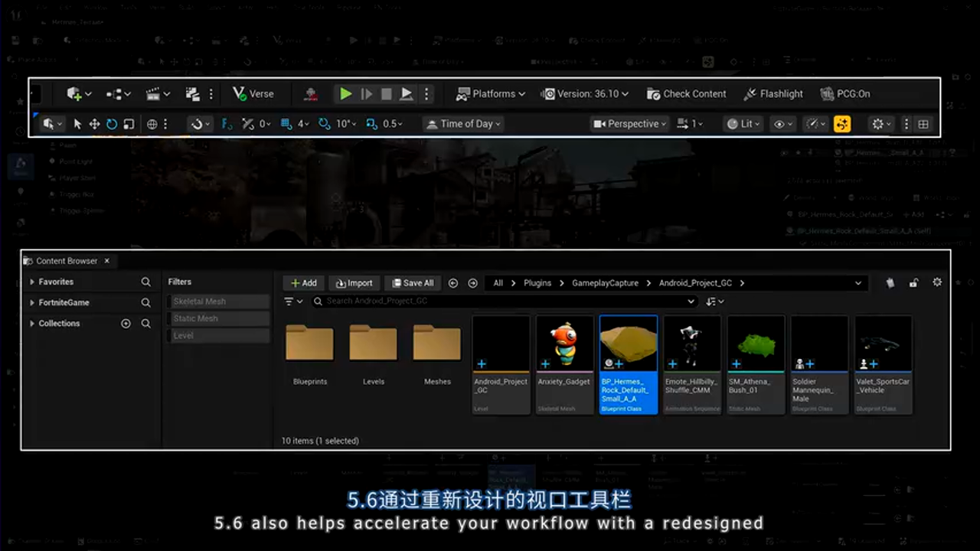Open the Perspective view dropdown

(x=629, y=123)
